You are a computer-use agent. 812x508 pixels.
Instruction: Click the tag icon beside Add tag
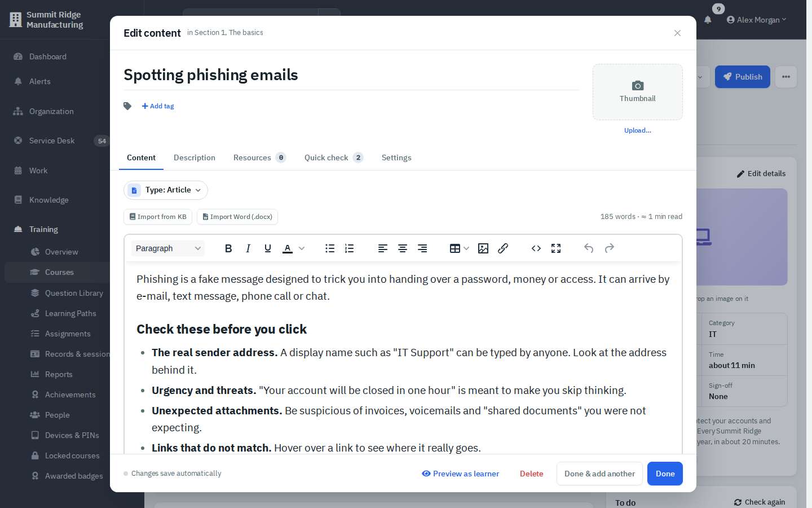click(x=127, y=106)
